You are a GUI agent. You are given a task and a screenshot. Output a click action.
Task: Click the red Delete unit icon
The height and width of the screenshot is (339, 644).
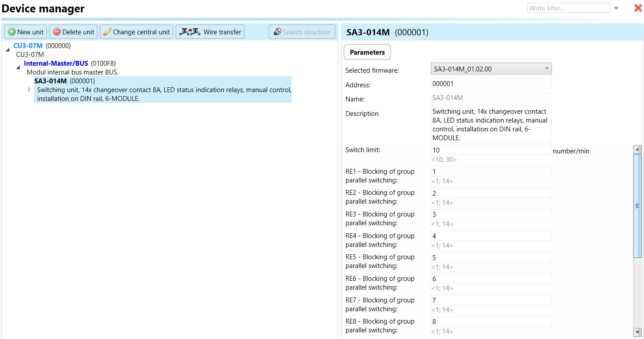pos(57,32)
